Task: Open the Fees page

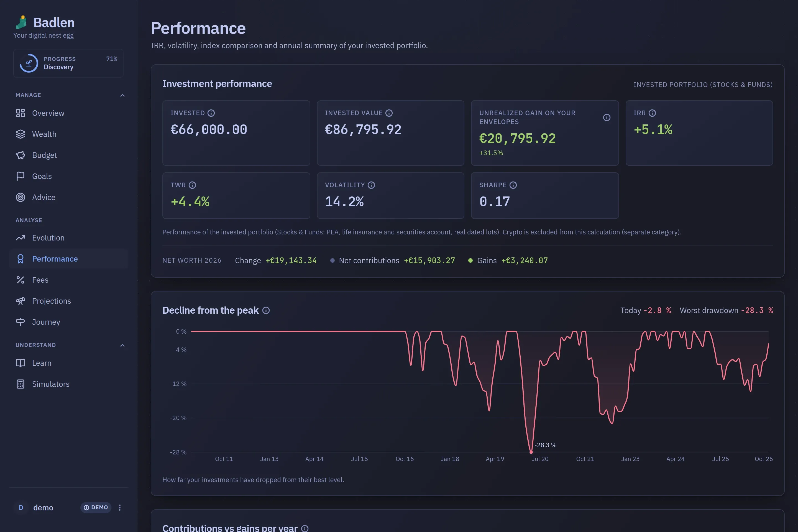Action: [68, 280]
